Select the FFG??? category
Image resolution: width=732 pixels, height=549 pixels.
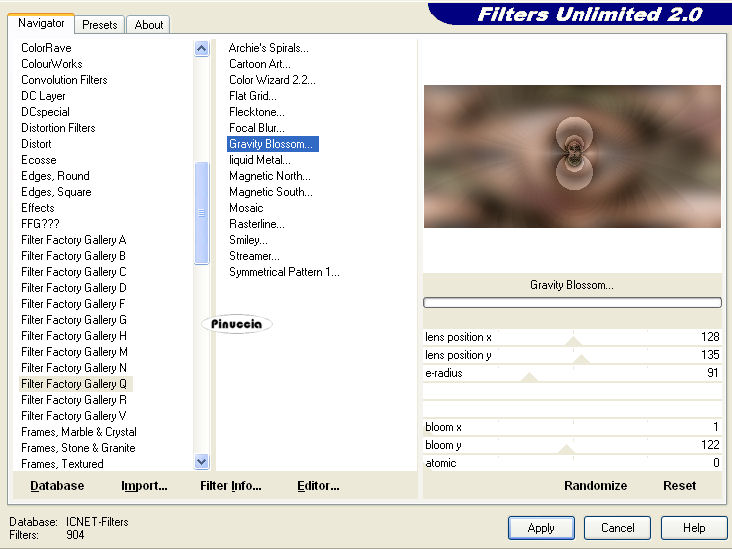pyautogui.click(x=40, y=224)
